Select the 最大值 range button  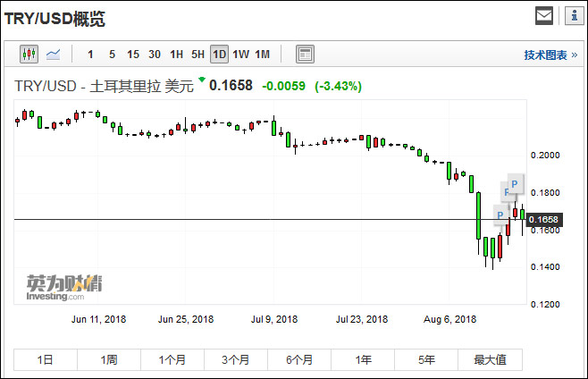tap(490, 360)
